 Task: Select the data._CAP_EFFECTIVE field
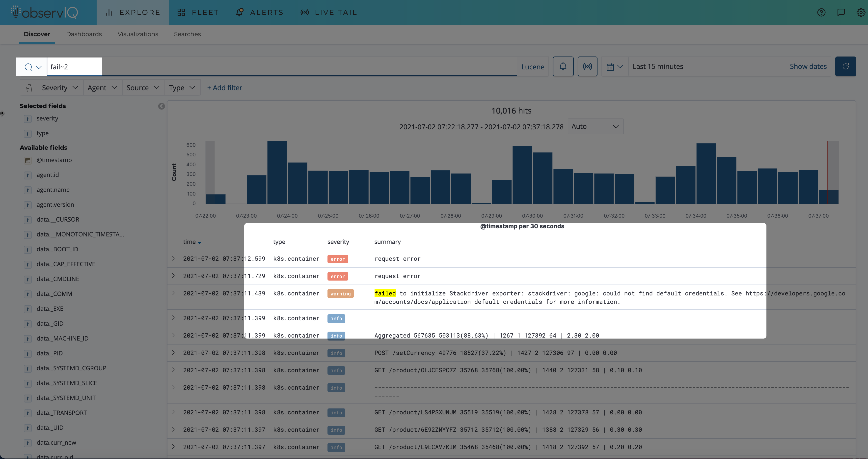tap(66, 264)
